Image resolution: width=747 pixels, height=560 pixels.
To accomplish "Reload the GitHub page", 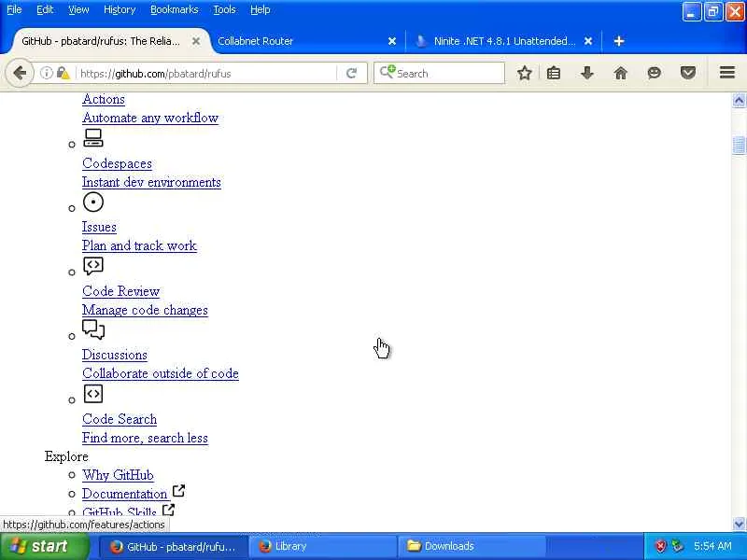I will [x=352, y=74].
